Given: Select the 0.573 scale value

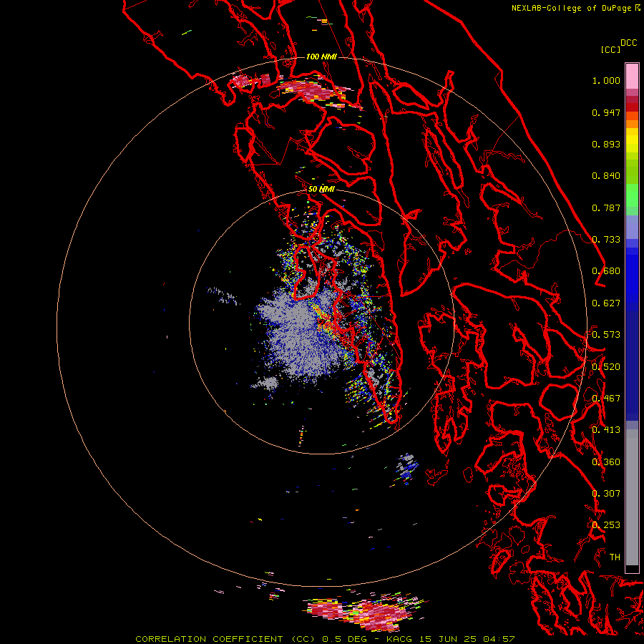Looking at the screenshot, I should click(606, 335).
